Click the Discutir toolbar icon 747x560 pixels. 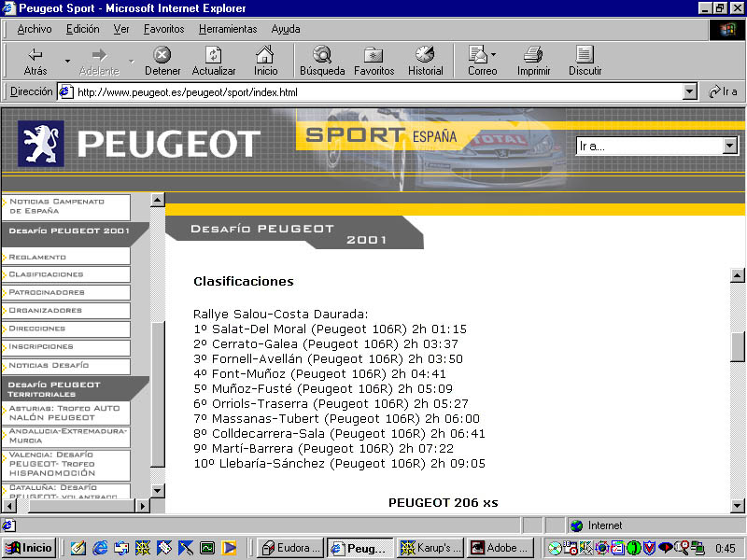pos(585,62)
